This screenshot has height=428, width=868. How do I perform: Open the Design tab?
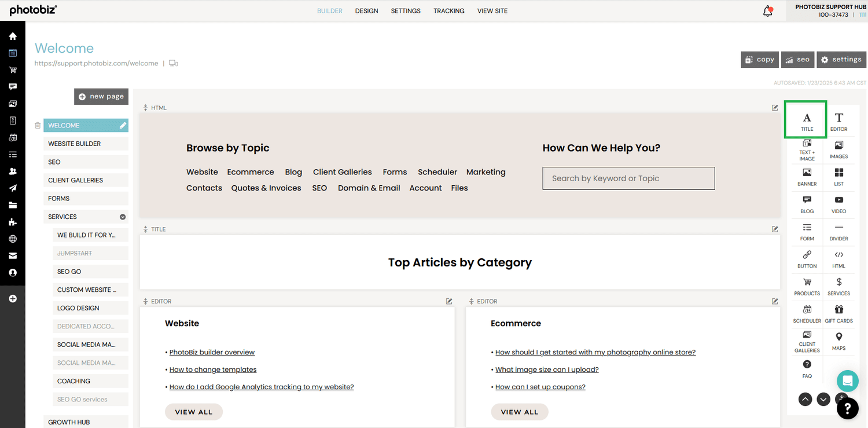(x=366, y=11)
